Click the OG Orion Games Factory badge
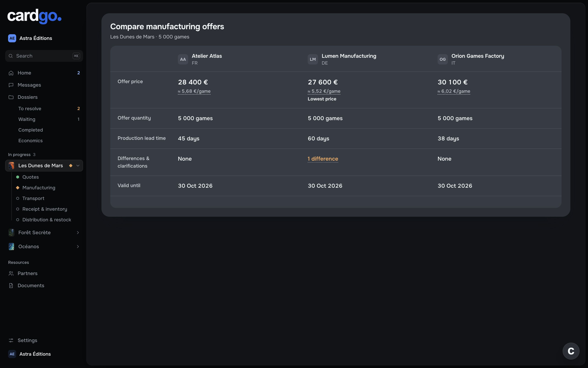Viewport: 588px width, 368px height. pos(443,59)
